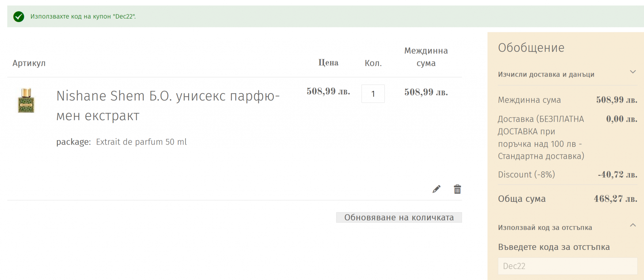
Task: Expand the Изчисли доставка и данъци chevron
Action: pyautogui.click(x=633, y=72)
